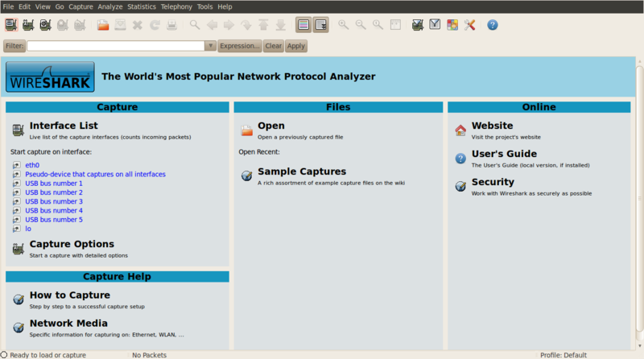Start capture on lo interface
The width and height of the screenshot is (644, 359).
point(28,229)
